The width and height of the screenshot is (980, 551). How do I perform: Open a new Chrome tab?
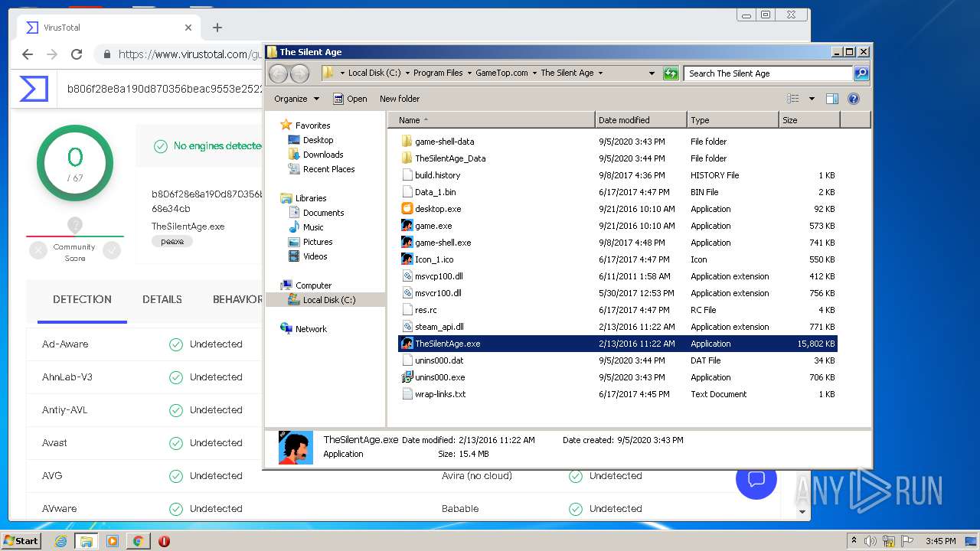[217, 28]
